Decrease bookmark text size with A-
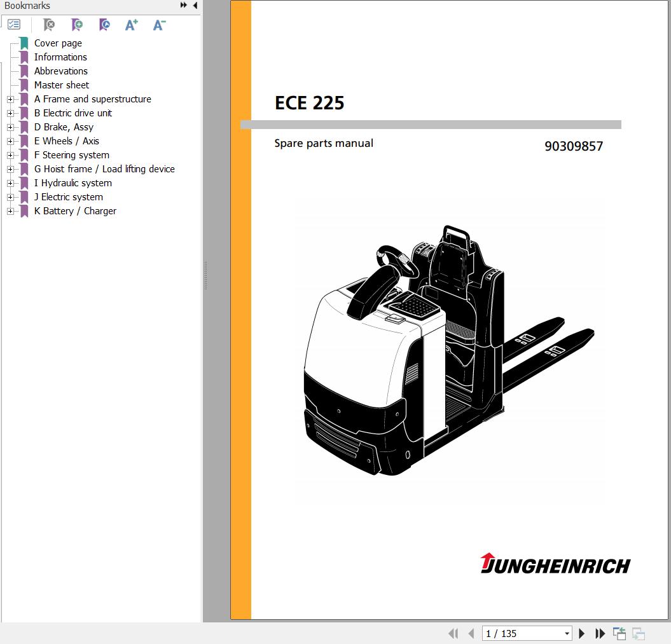Screen dimensions: 671x644 point(159,25)
